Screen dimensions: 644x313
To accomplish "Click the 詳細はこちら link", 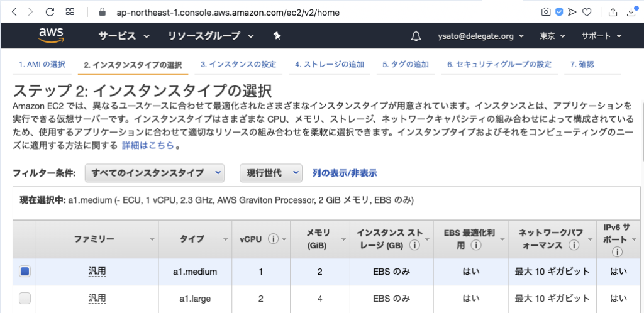I will click(x=148, y=146).
